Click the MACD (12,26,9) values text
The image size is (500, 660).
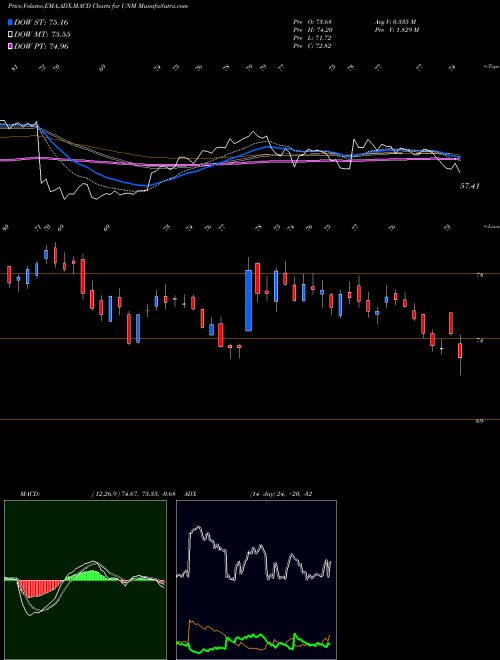[136, 494]
